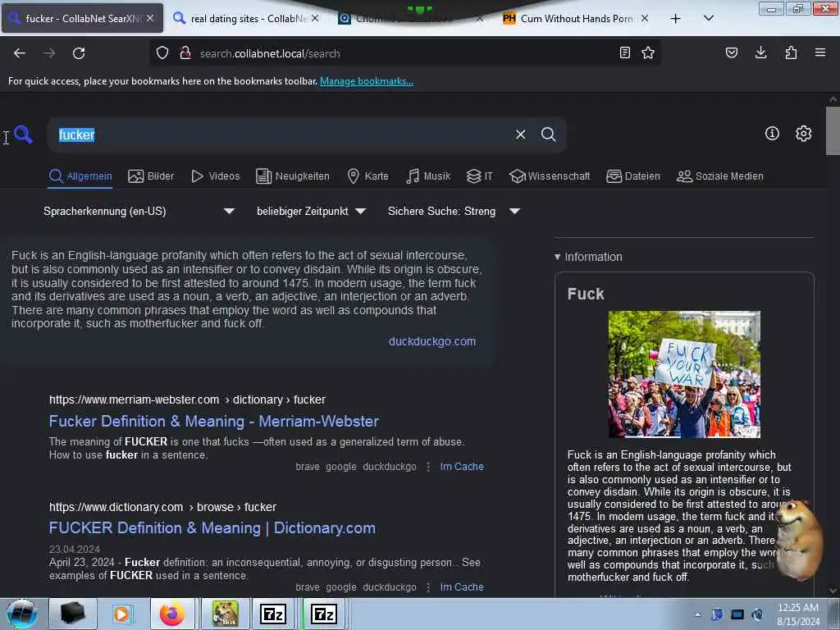This screenshot has height=630, width=840.
Task: Open the first 7-Zip taskbar icon
Action: click(272, 614)
